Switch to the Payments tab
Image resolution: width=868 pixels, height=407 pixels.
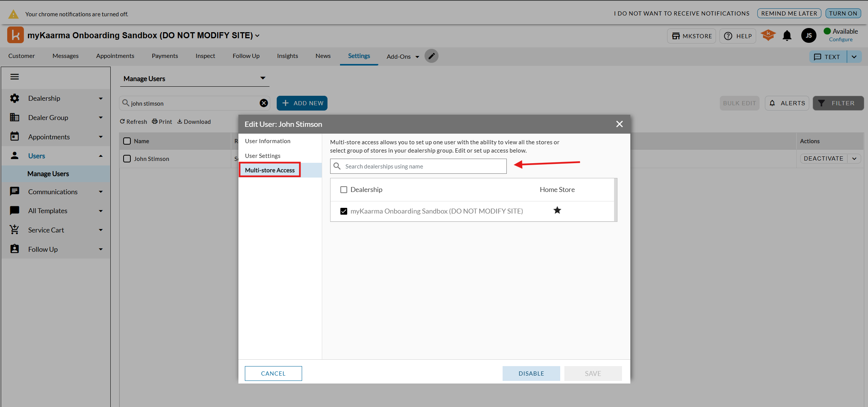click(165, 56)
